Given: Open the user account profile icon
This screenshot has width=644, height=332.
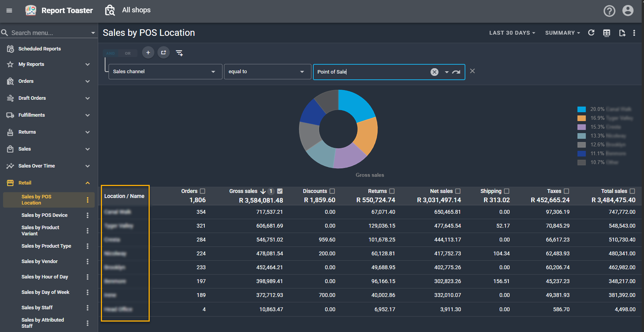Looking at the screenshot, I should (x=628, y=11).
